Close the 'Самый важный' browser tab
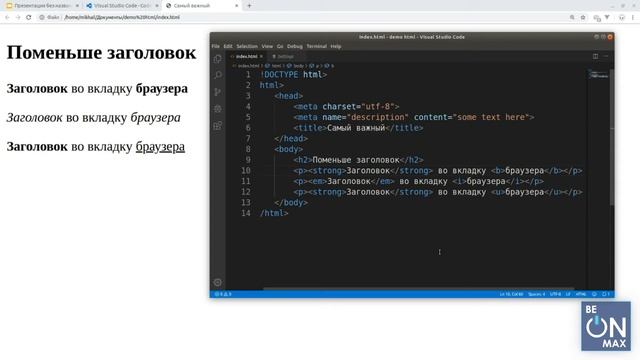 [236, 6]
